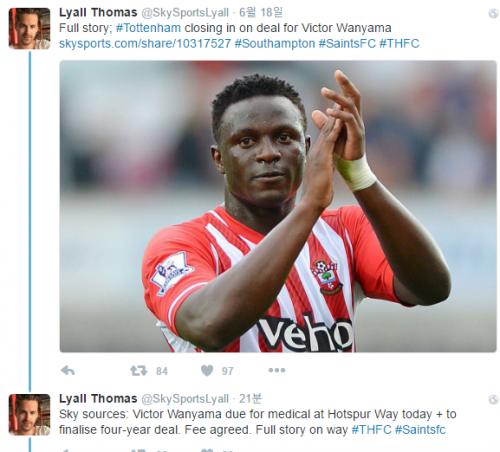Open the 21분 tweet timestamp

(251, 398)
